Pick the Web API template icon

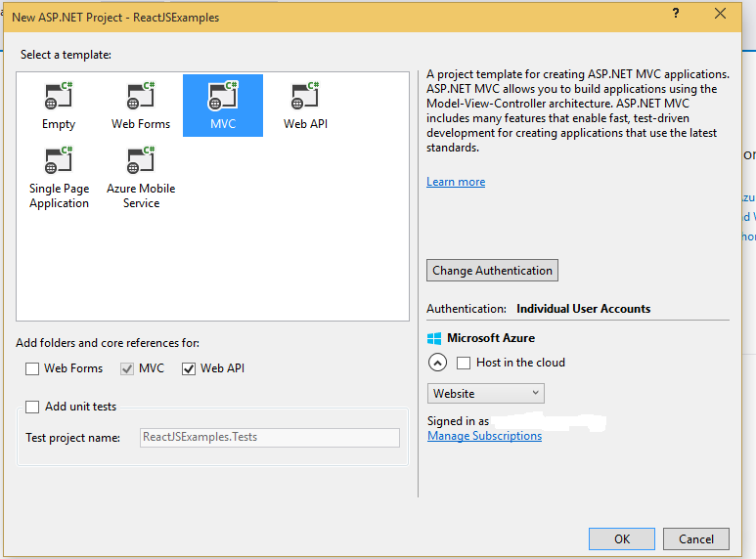point(305,96)
